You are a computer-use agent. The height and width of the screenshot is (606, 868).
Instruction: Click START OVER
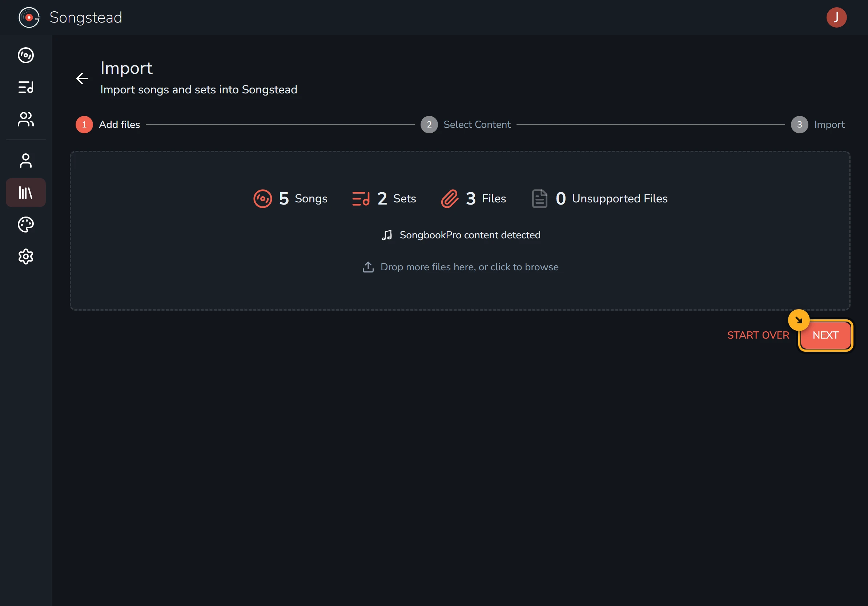click(x=758, y=335)
